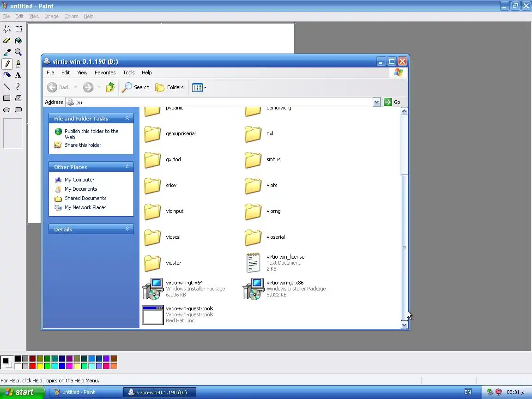This screenshot has height=399, width=532.
Task: Click the Go button beside address bar
Action: coord(392,102)
